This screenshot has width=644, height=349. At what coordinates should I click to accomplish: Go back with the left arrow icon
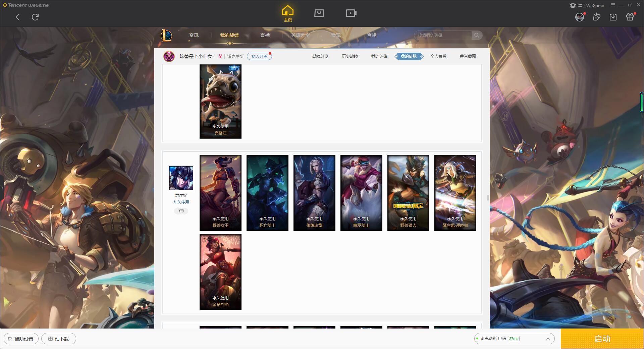point(18,17)
